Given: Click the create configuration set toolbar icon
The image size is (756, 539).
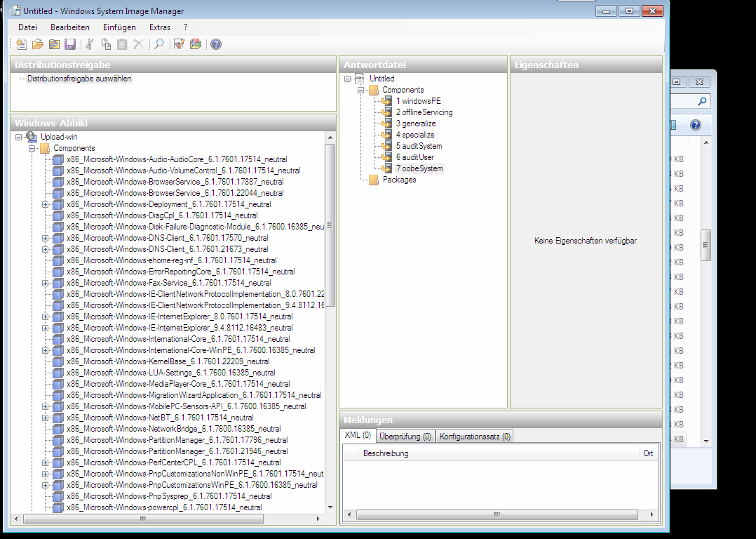Looking at the screenshot, I should [x=196, y=44].
